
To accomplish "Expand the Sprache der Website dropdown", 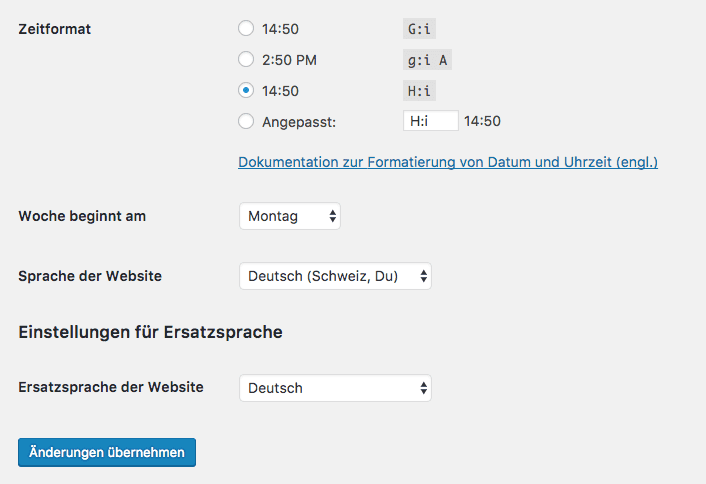I will (x=335, y=276).
